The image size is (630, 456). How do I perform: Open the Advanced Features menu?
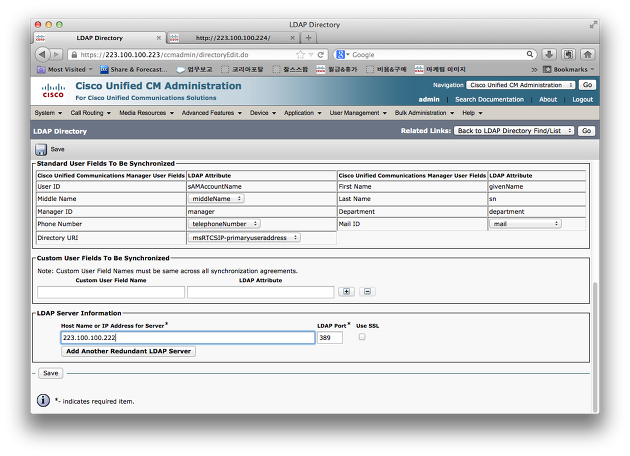coord(212,113)
